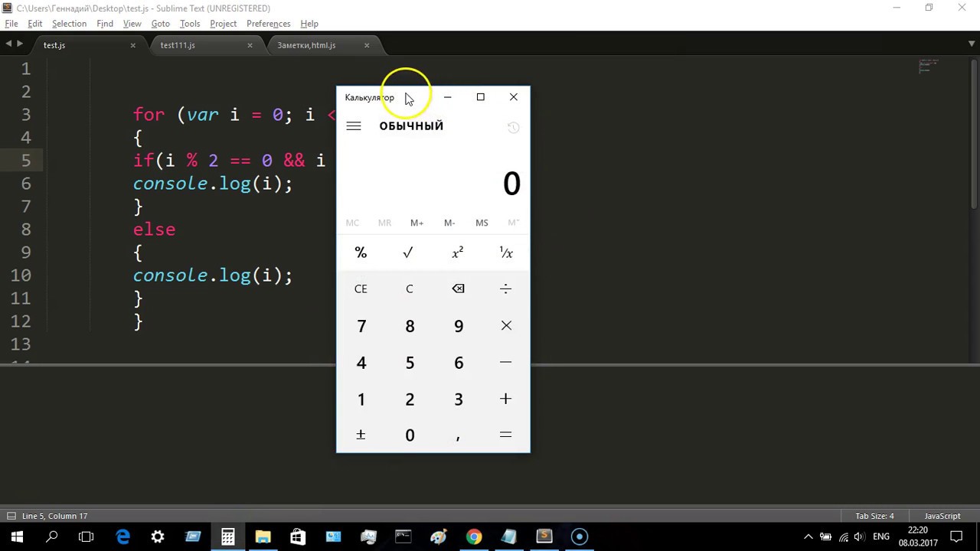The width and height of the screenshot is (980, 551).
Task: Open Windows taskbar search
Action: click(52, 536)
